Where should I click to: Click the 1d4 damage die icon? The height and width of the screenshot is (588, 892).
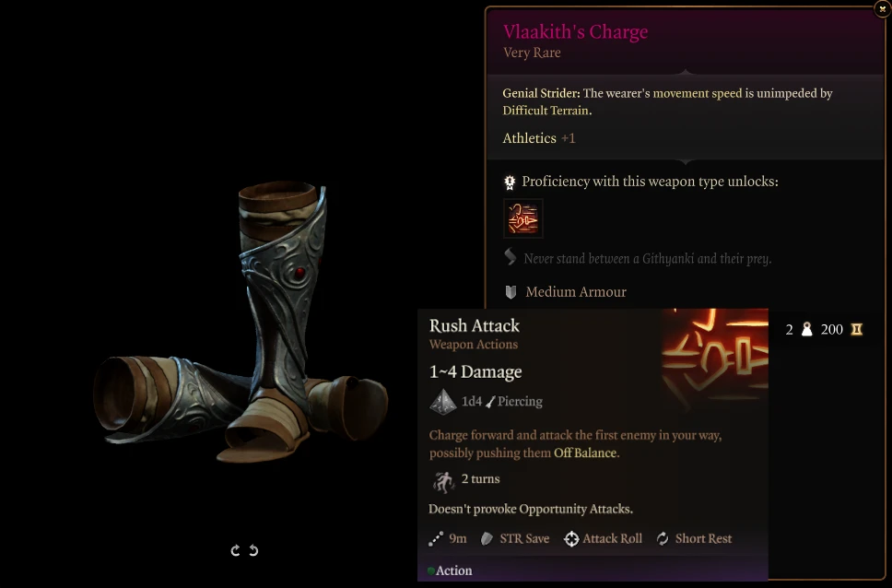[442, 401]
